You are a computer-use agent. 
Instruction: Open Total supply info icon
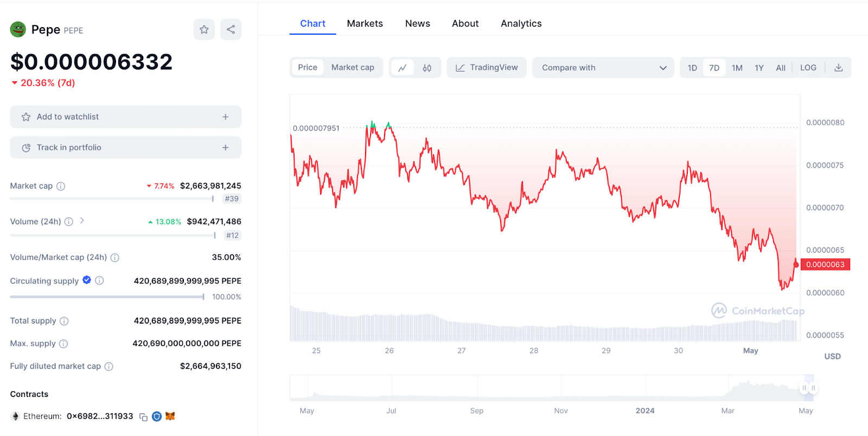click(x=64, y=321)
